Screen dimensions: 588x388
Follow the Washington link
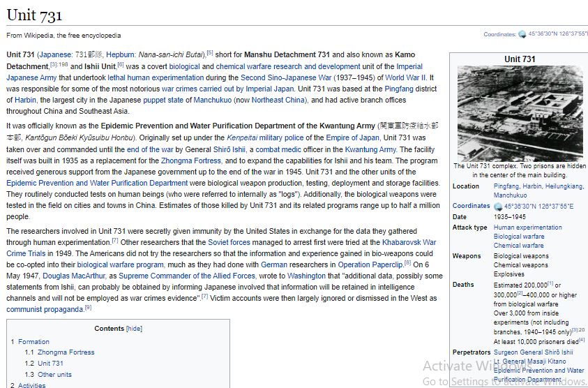click(x=306, y=276)
